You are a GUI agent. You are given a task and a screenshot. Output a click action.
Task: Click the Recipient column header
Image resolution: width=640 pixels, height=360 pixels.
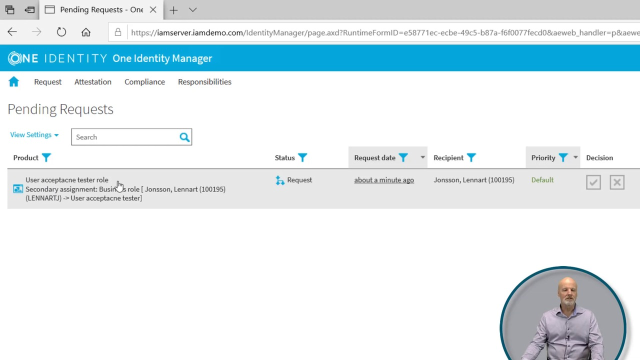448,158
